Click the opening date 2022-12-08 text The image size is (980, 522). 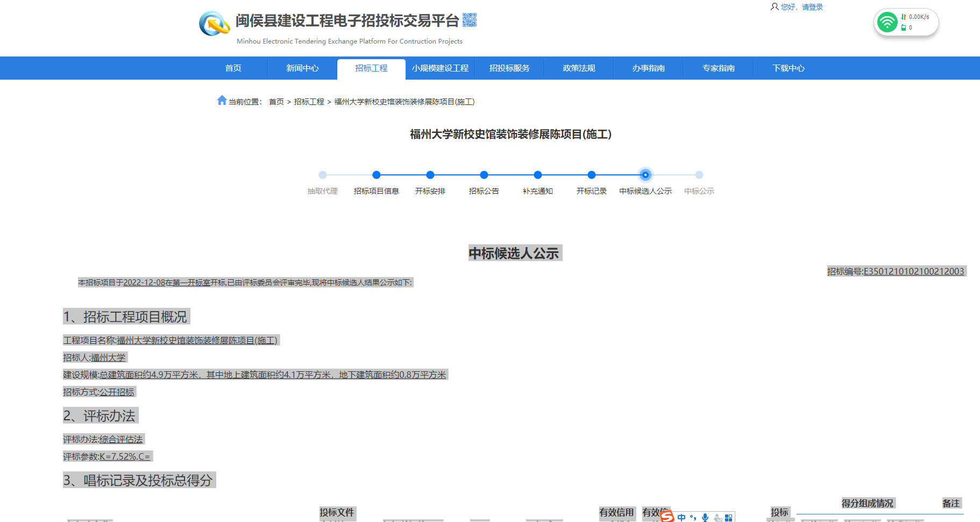click(x=144, y=283)
